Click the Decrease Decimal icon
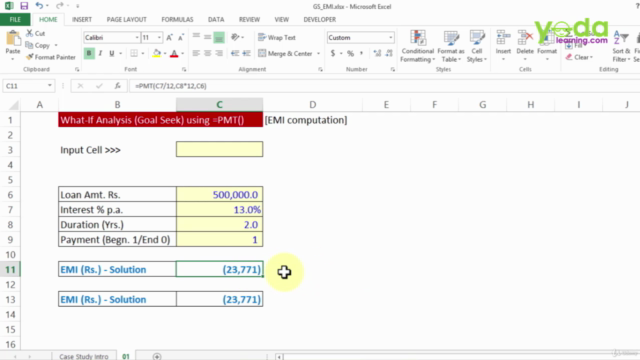The width and height of the screenshot is (640, 360). 389,53
